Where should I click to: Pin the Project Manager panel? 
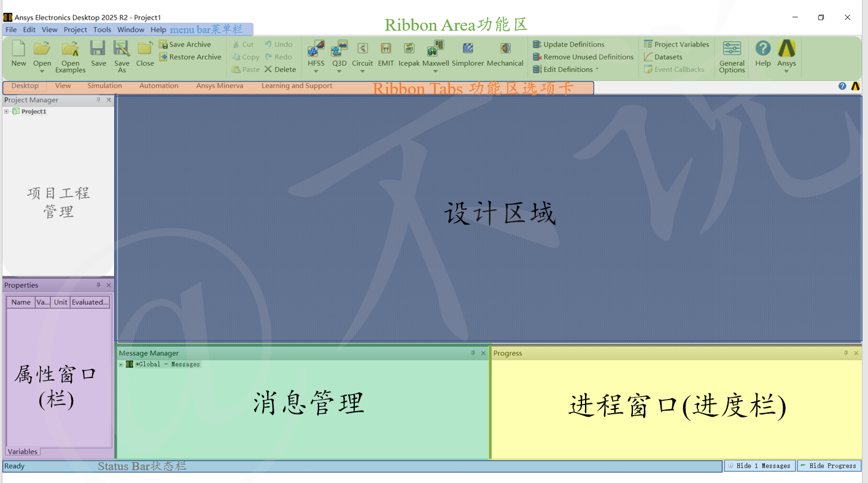click(x=98, y=99)
